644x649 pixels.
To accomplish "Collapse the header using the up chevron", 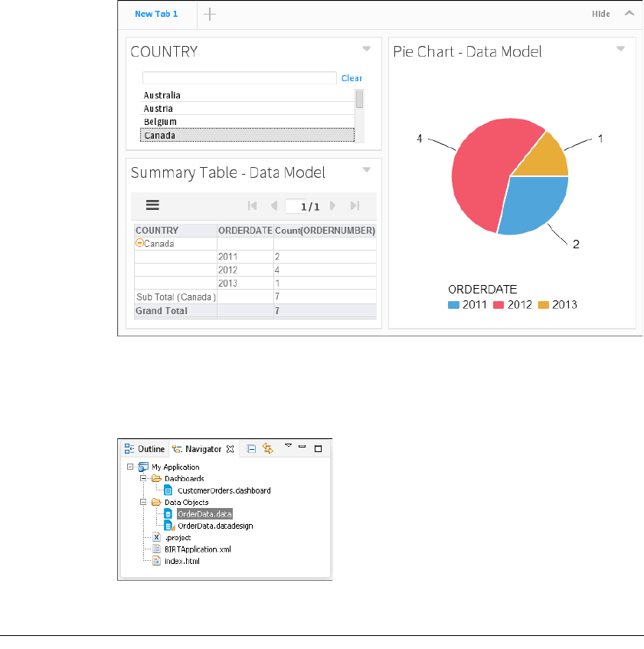I will point(629,13).
